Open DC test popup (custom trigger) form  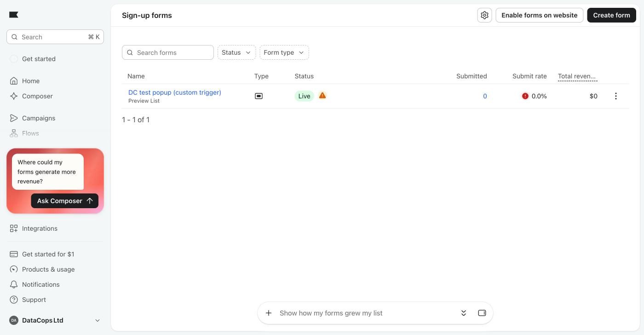(175, 92)
